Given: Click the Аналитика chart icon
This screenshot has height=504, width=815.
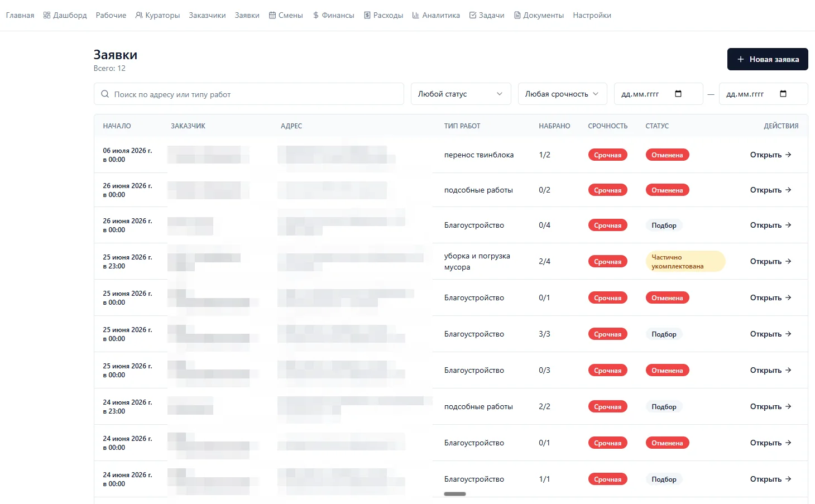Looking at the screenshot, I should [416, 15].
